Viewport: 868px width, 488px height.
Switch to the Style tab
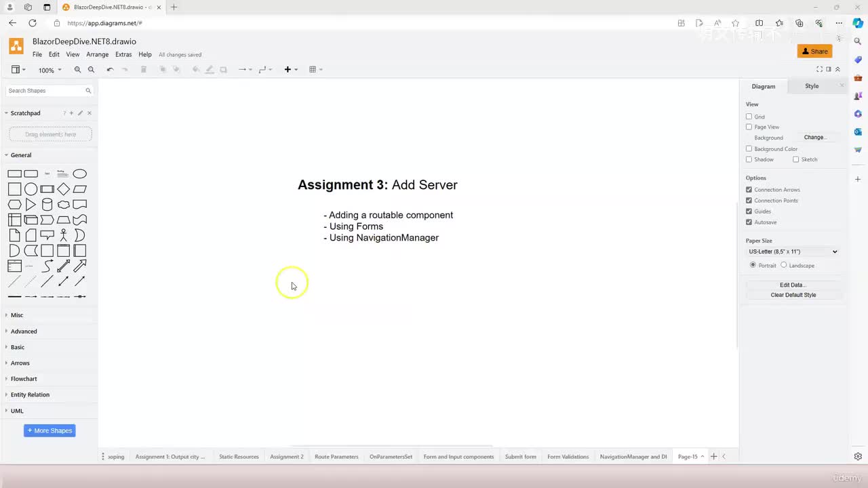tap(812, 86)
